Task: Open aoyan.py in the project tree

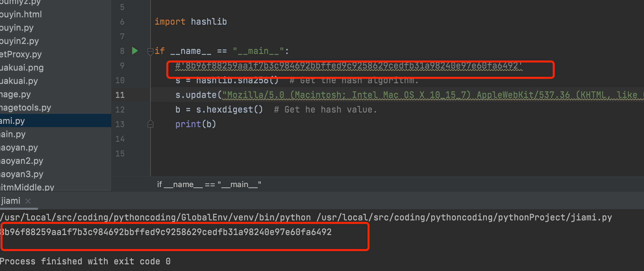Action: [19, 147]
